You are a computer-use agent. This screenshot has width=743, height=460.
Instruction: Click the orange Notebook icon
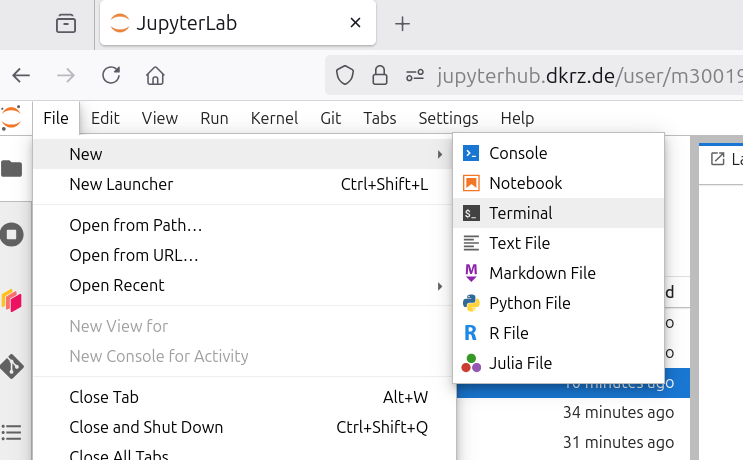[471, 183]
